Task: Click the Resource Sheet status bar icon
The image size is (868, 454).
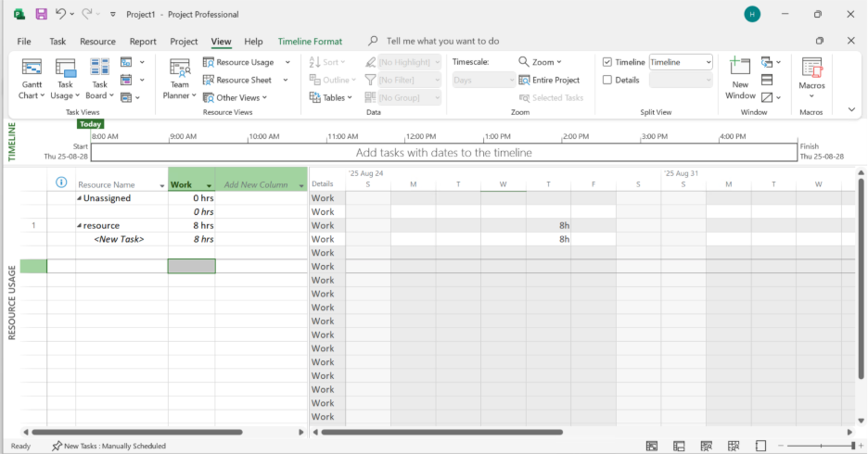Action: point(734,446)
